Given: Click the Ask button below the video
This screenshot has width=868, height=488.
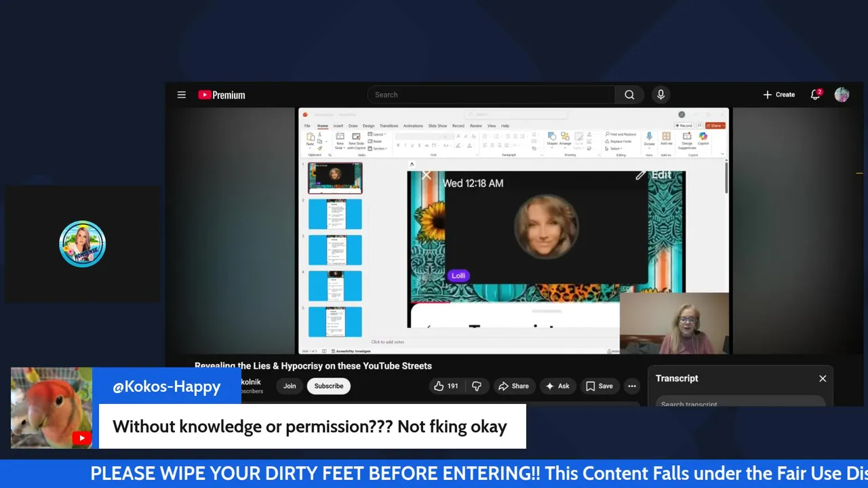Looking at the screenshot, I should [x=557, y=386].
